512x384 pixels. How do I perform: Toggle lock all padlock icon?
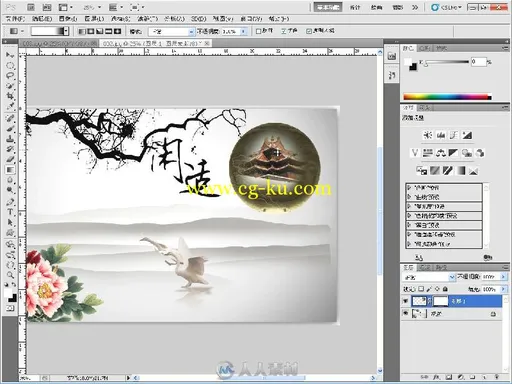(445, 289)
